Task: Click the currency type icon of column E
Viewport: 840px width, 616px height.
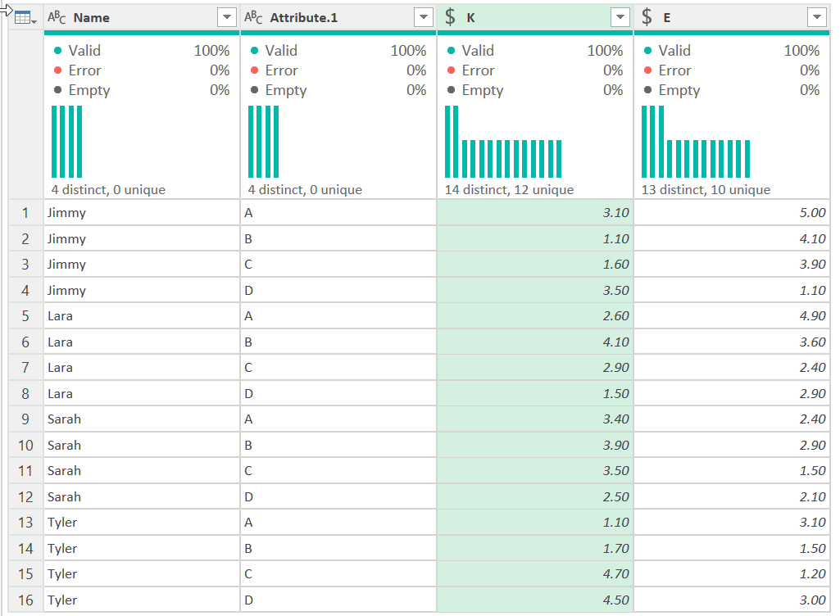Action: 647,18
